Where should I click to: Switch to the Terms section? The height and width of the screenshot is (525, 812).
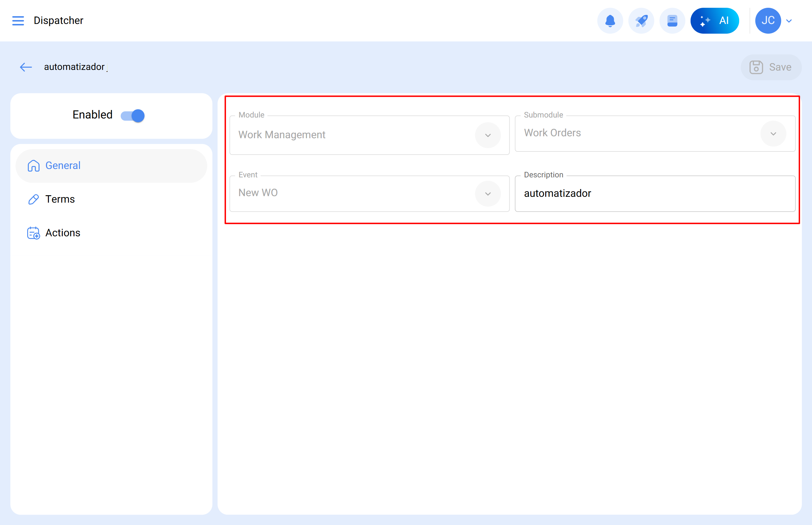click(60, 199)
